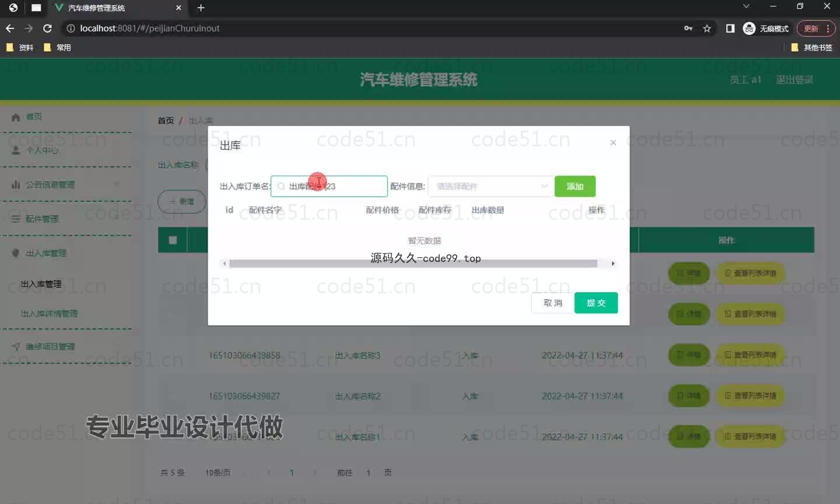
Task: Click the 操作 column header in the main table
Action: coord(726,240)
